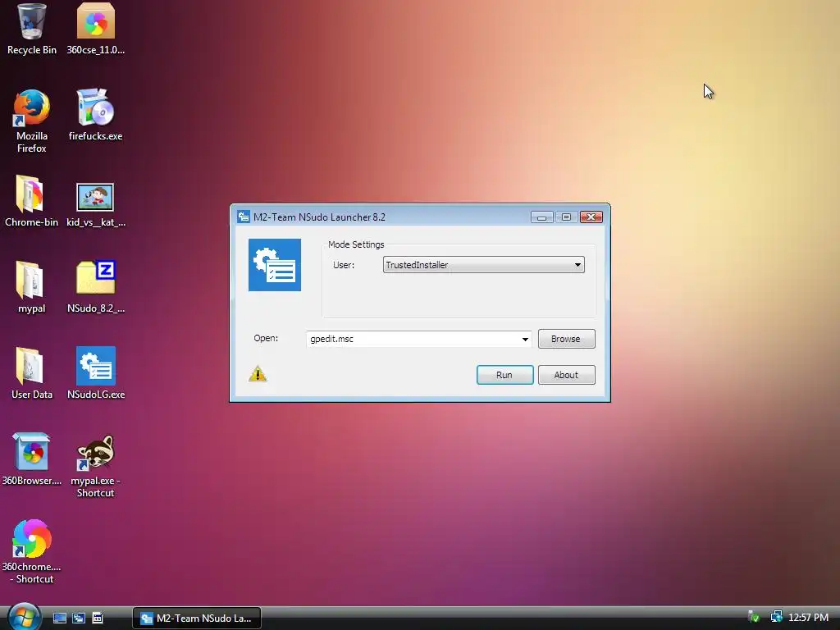840x630 pixels.
Task: Click the M2-Team NSudo taskbar button
Action: [197, 619]
